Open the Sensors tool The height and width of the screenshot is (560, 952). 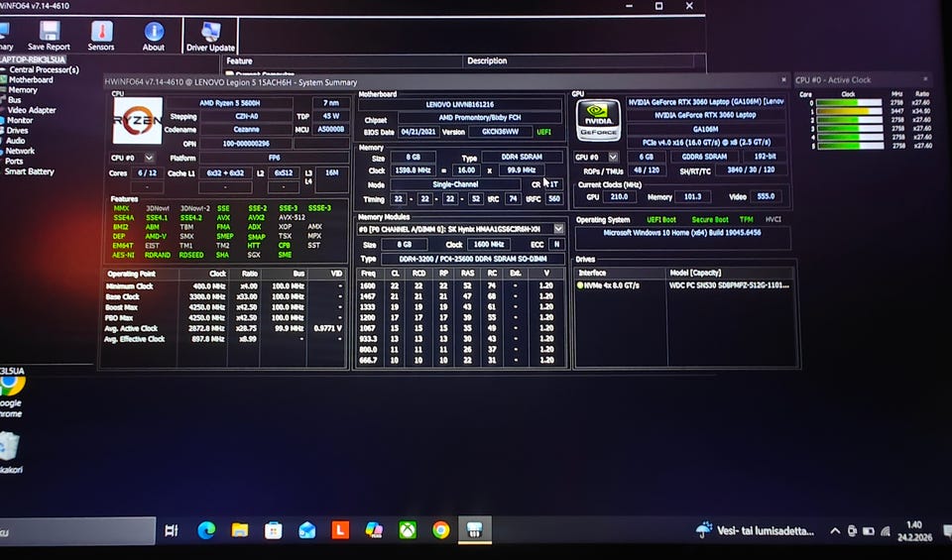pos(101,36)
